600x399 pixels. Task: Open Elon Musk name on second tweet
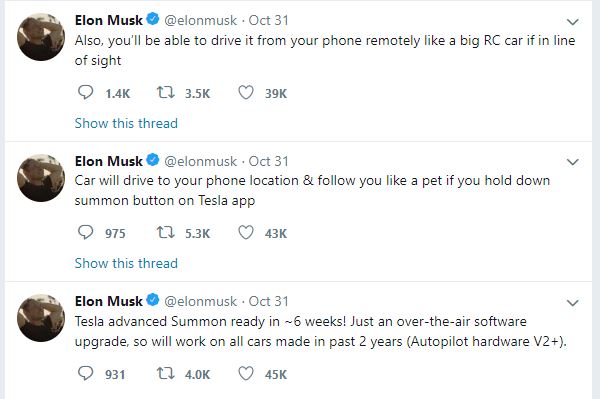pos(109,161)
